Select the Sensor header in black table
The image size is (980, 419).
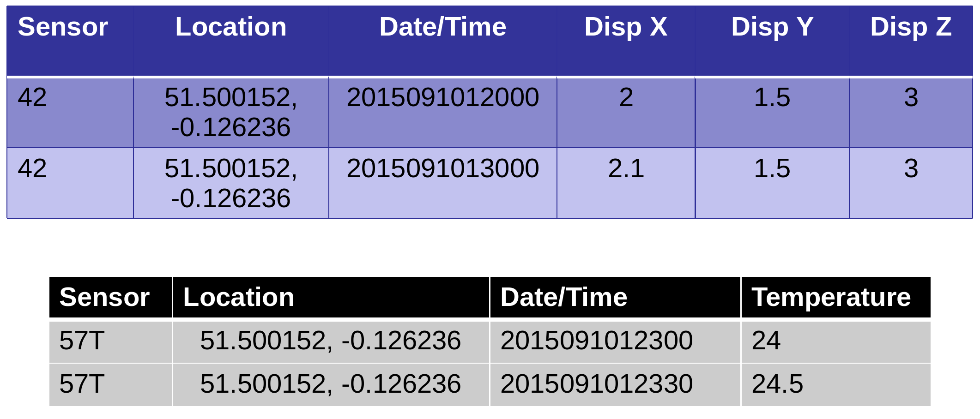tap(104, 297)
